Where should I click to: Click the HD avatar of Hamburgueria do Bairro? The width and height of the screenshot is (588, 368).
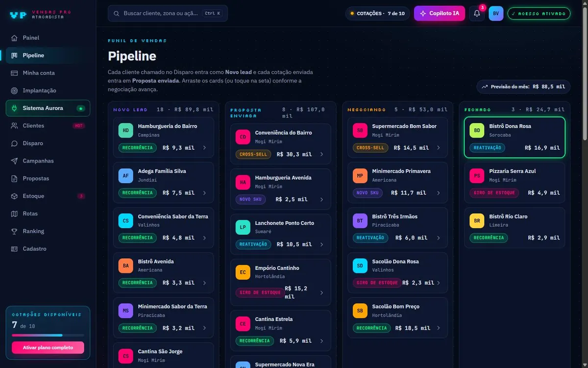coord(126,131)
